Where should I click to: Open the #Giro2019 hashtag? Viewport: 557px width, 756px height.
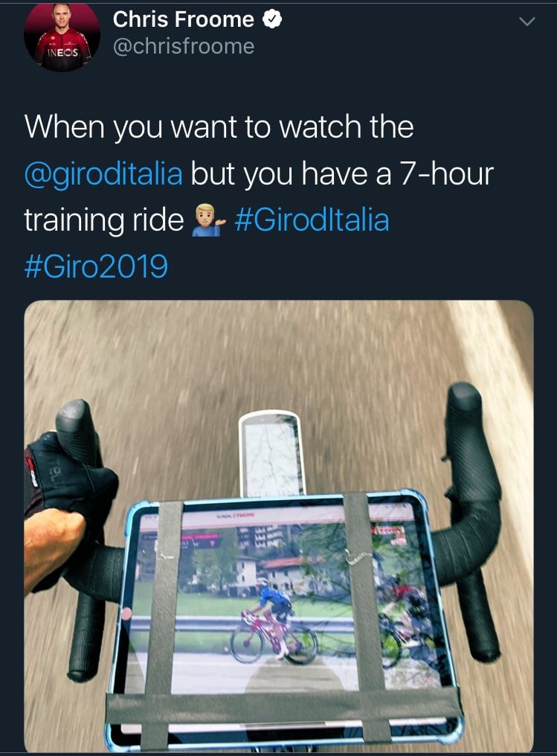[96, 266]
